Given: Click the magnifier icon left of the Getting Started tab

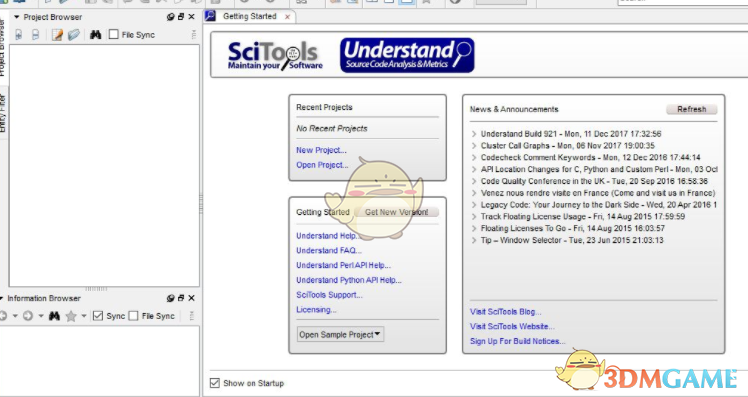Looking at the screenshot, I should click(210, 16).
